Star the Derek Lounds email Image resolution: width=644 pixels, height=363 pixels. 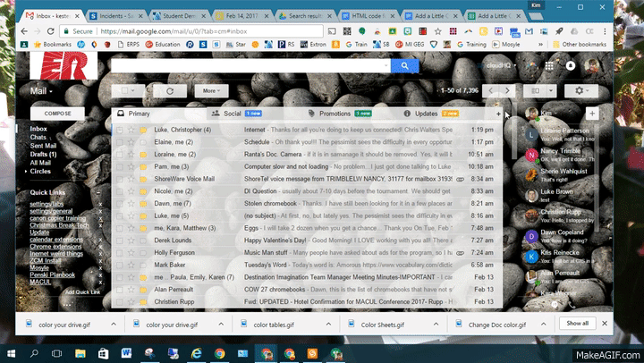point(132,241)
